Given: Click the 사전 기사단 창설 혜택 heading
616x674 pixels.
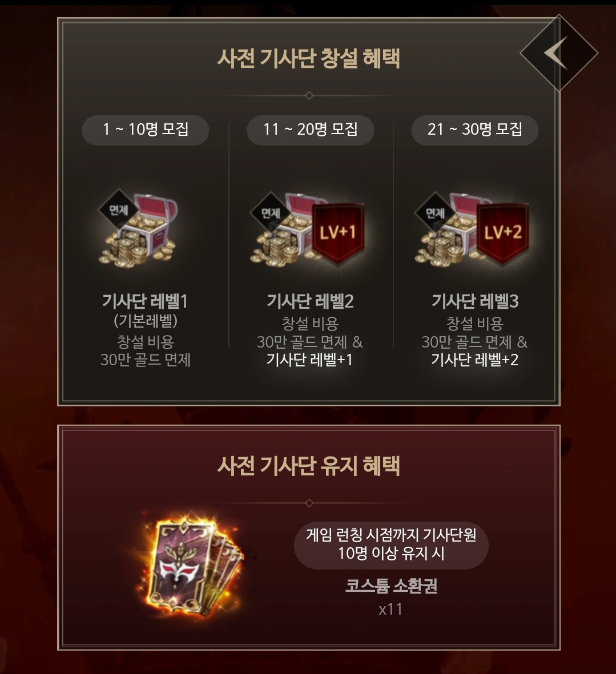Looking at the screenshot, I should 309,58.
